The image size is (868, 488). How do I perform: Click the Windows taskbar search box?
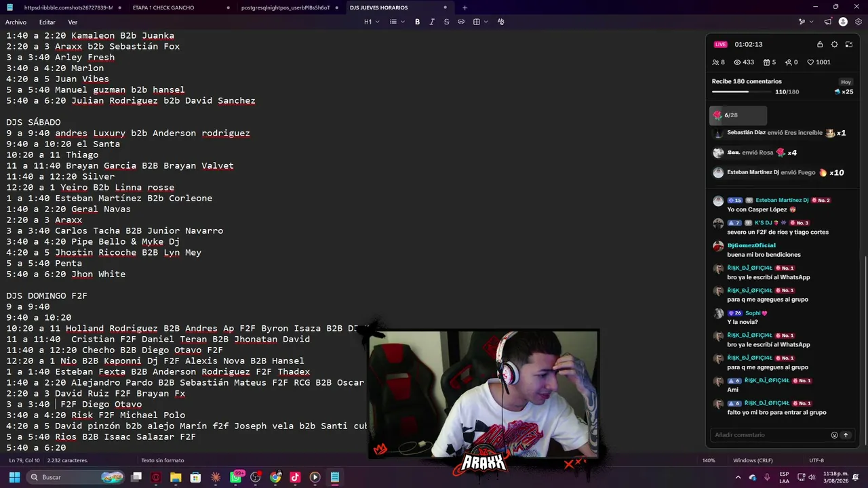pyautogui.click(x=76, y=477)
